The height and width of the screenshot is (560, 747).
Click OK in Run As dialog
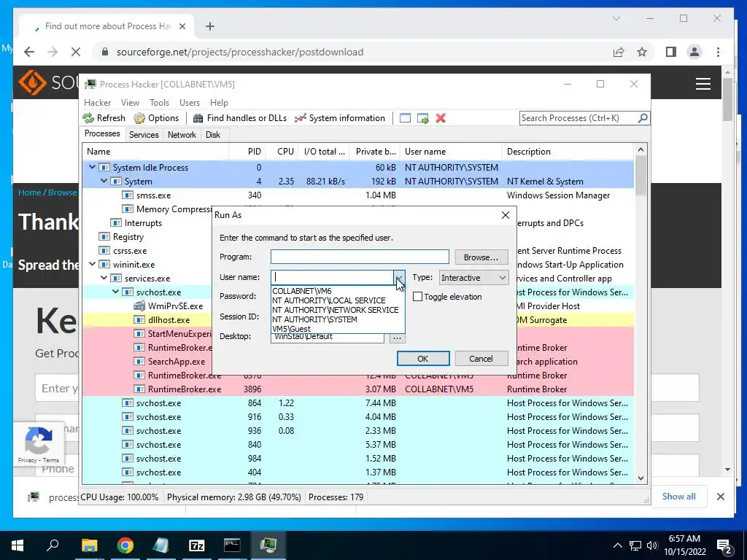click(422, 359)
